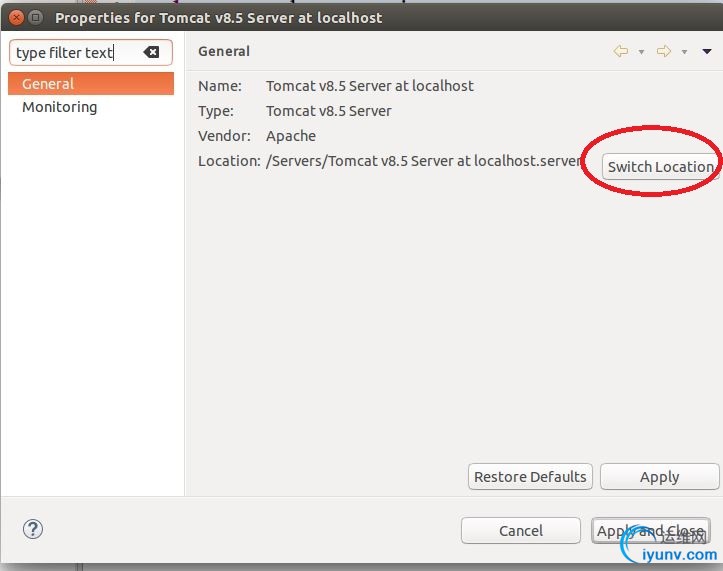
Task: Clear the filter text with the erase icon
Action: (x=151, y=52)
